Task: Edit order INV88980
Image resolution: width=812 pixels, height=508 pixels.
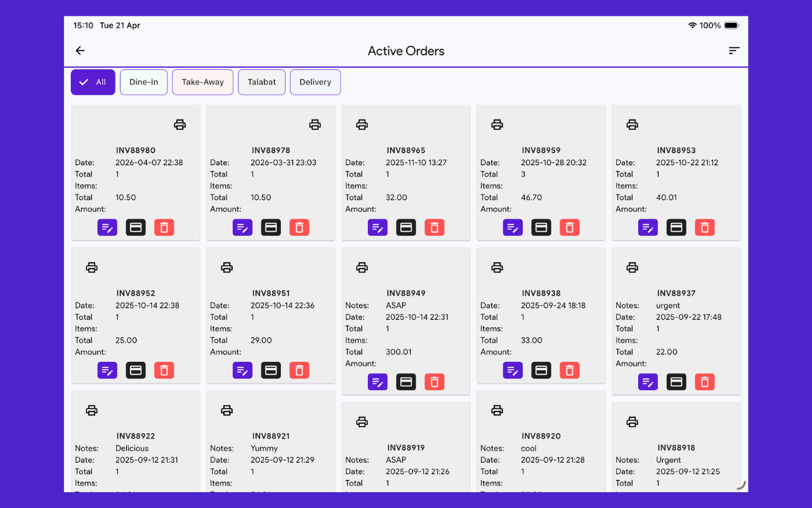Action: [107, 227]
